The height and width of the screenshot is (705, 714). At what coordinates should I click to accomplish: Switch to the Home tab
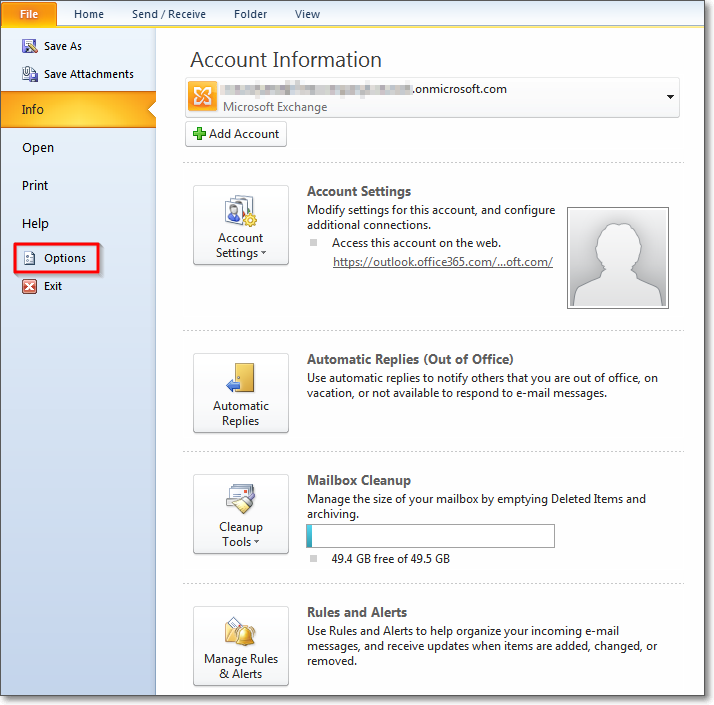tap(89, 14)
